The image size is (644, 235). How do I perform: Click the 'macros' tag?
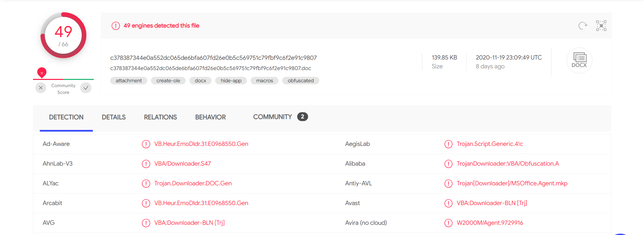(264, 81)
